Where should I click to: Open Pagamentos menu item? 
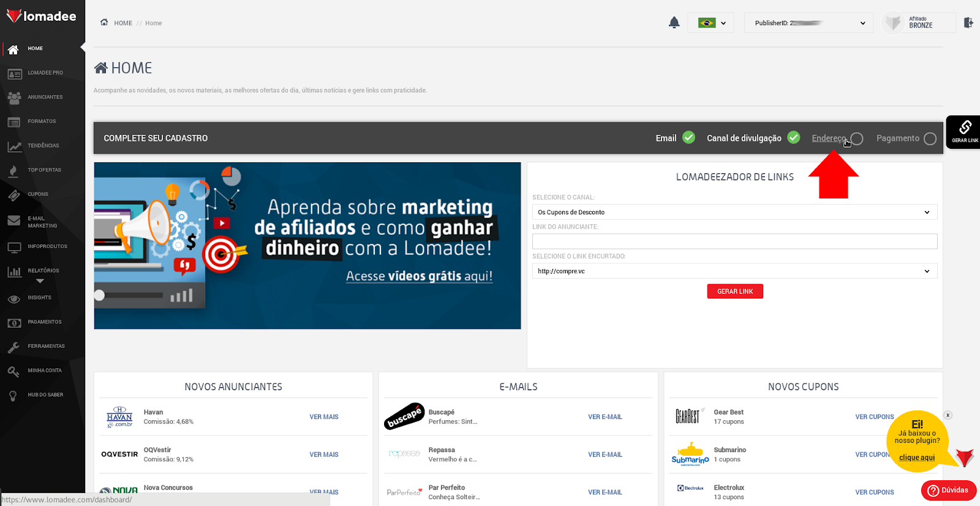[x=45, y=322]
